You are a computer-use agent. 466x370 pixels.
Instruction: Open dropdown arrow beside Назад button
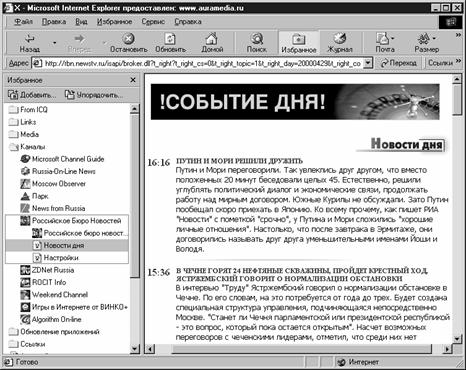click(54, 43)
